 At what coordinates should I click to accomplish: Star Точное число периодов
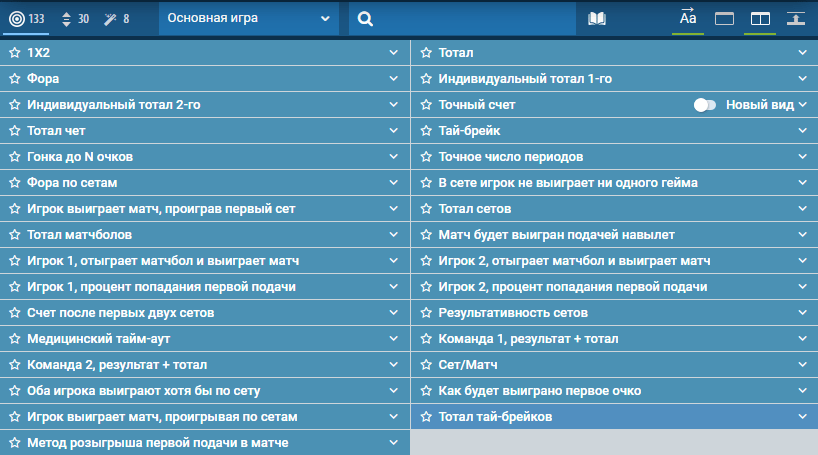click(426, 157)
